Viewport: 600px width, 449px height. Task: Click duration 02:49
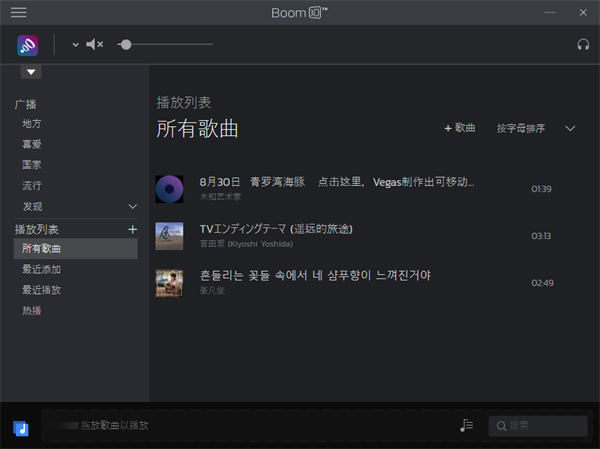pyautogui.click(x=542, y=283)
